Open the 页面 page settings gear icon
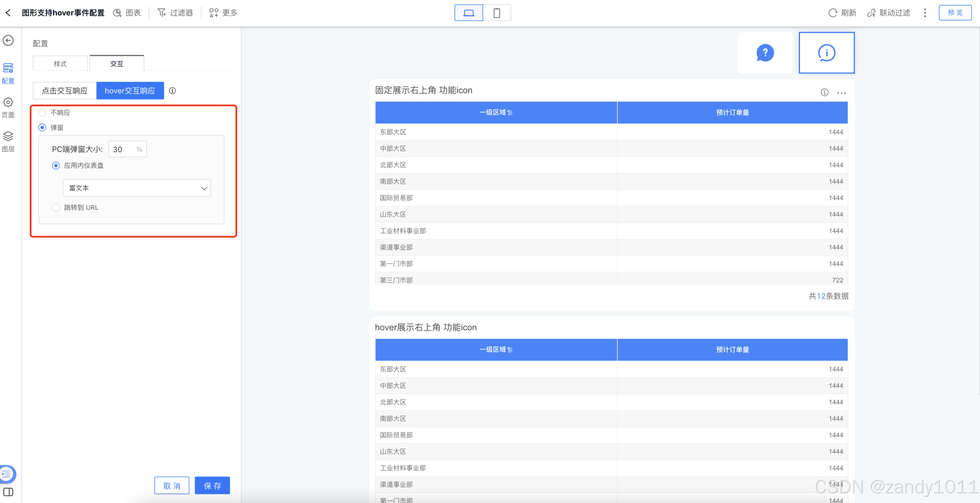Image resolution: width=980 pixels, height=503 pixels. pyautogui.click(x=8, y=102)
